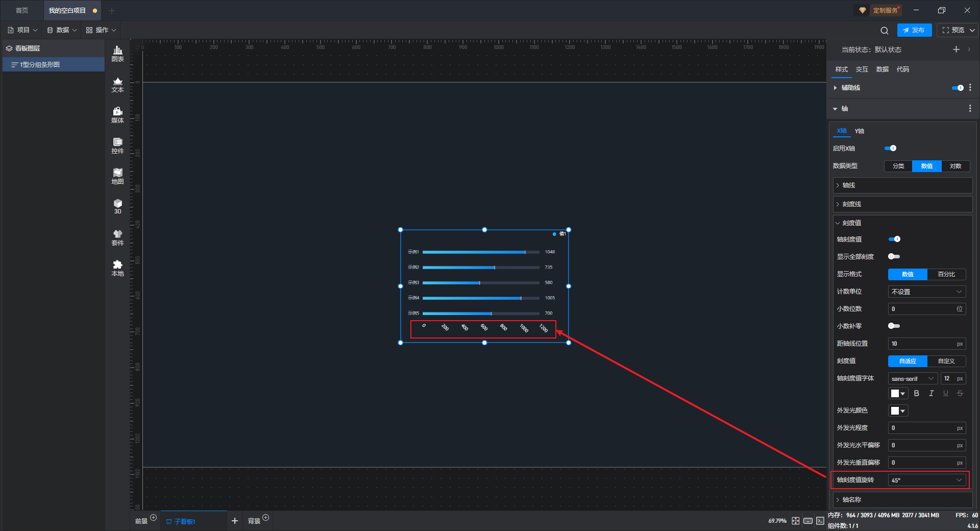Image resolution: width=980 pixels, height=531 pixels.
Task: Click the 发布 publish button
Action: (914, 30)
